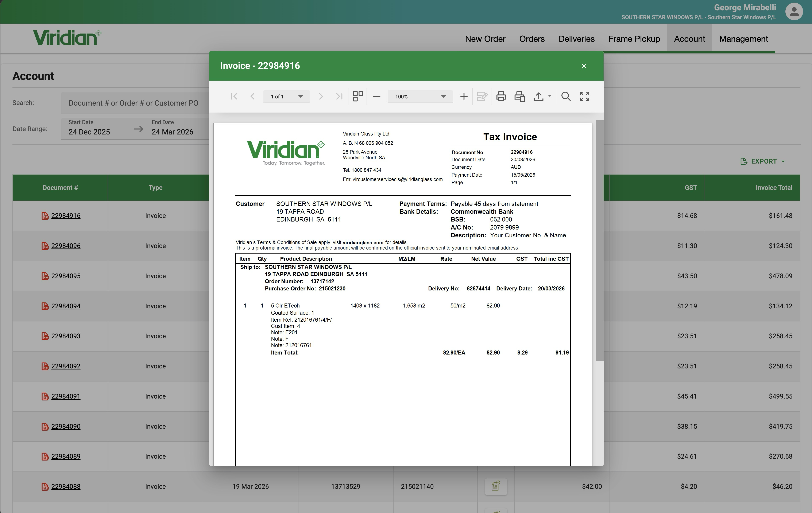Viewport: 812px width, 513px height.
Task: Open the page number dropdown
Action: [286, 97]
